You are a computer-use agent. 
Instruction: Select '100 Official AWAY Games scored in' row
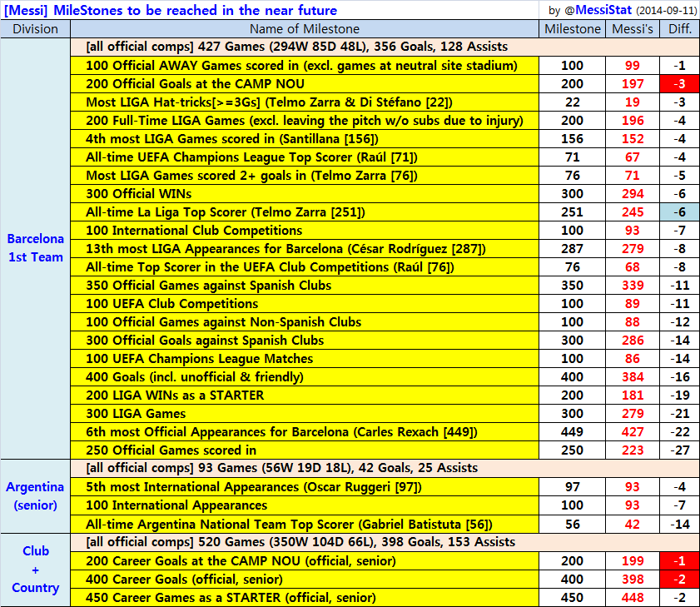click(x=305, y=66)
